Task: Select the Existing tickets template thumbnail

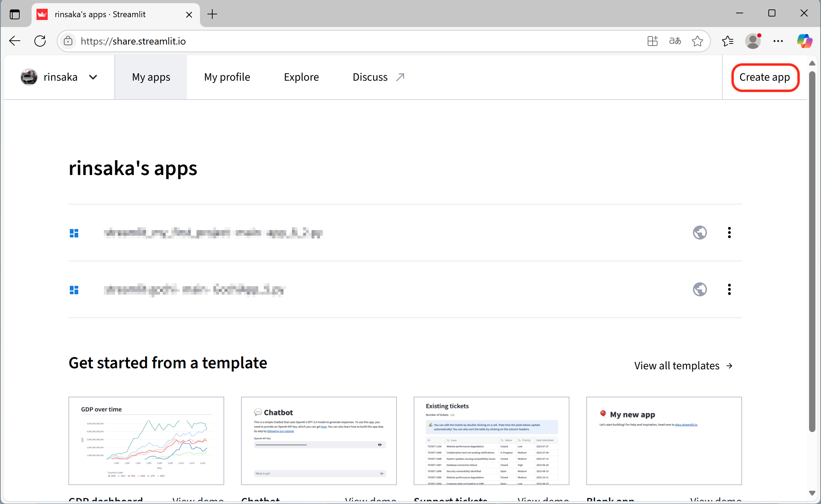Action: pyautogui.click(x=492, y=441)
